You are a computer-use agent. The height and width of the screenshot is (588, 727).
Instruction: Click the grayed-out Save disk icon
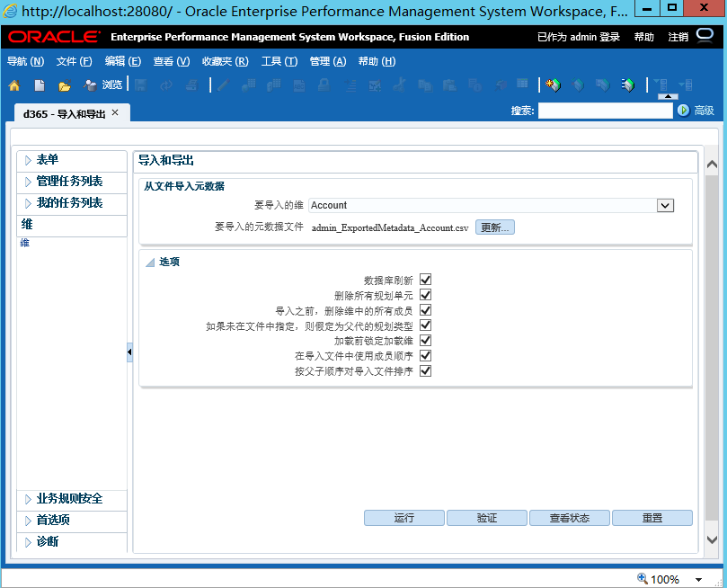click(x=140, y=85)
